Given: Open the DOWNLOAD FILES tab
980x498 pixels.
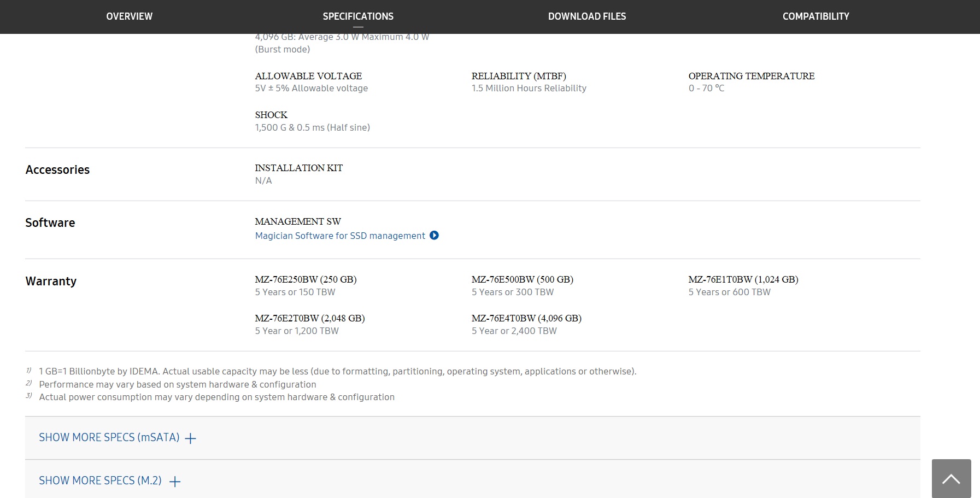Looking at the screenshot, I should tap(587, 16).
